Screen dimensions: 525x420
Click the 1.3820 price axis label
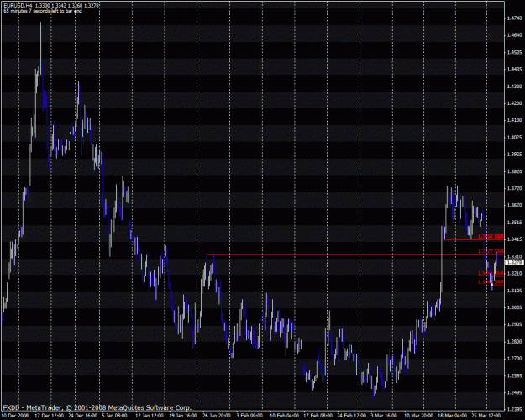[515, 171]
